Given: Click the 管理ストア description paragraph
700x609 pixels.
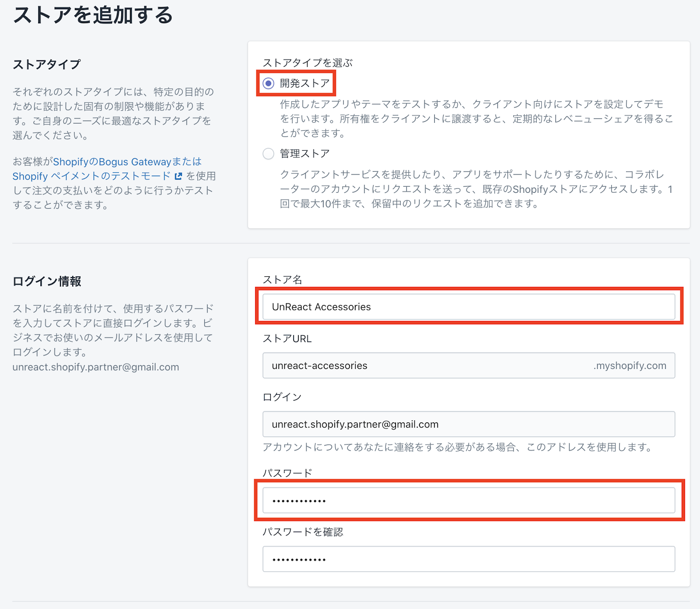Looking at the screenshot, I should pyautogui.click(x=476, y=189).
